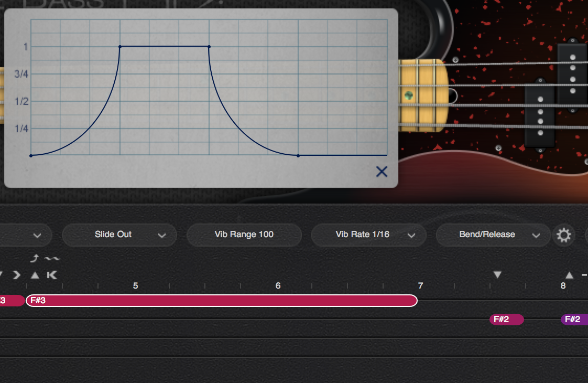Click measure 6 on the timeline ruler
The width and height of the screenshot is (588, 383).
tap(278, 285)
